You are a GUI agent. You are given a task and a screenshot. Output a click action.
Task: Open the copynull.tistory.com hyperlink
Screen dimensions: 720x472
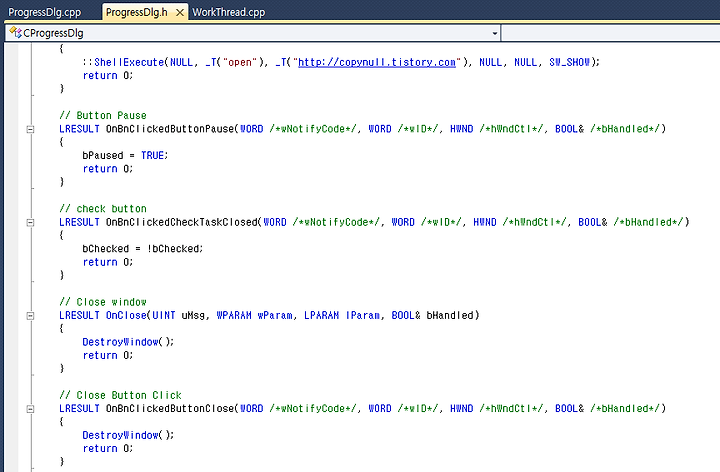tap(377, 62)
